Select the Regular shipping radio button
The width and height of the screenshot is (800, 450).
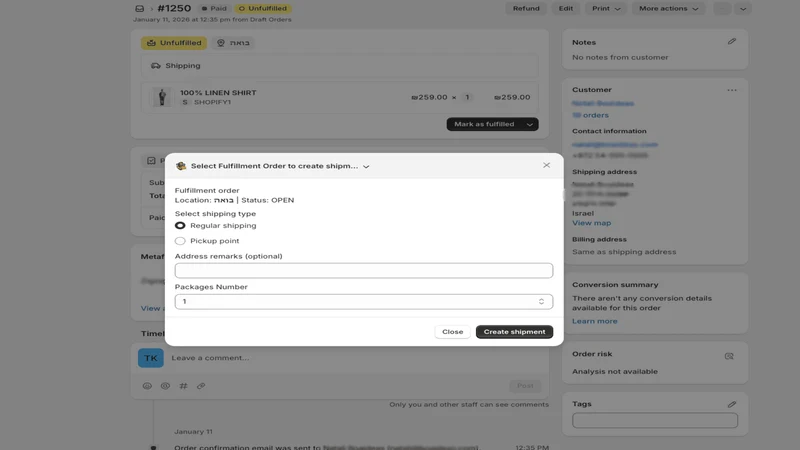[180, 226]
